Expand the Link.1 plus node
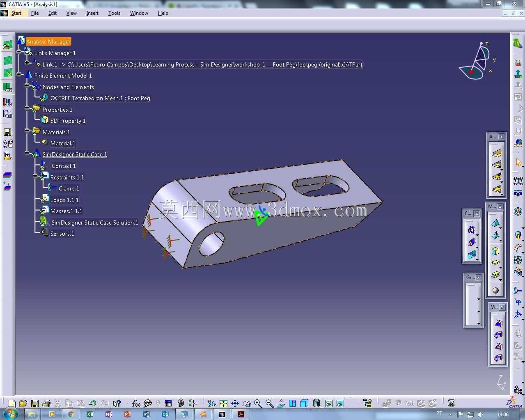The image size is (525, 420). click(27, 63)
